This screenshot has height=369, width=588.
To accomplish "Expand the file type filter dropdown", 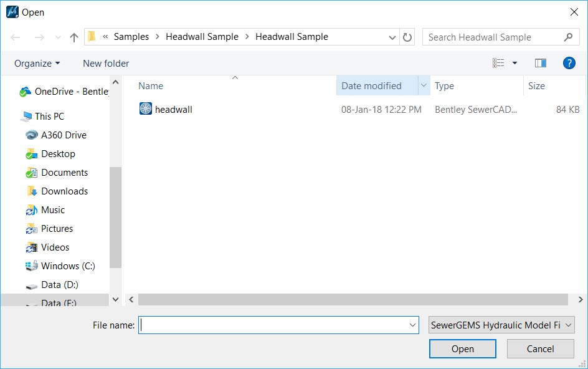I will point(501,325).
